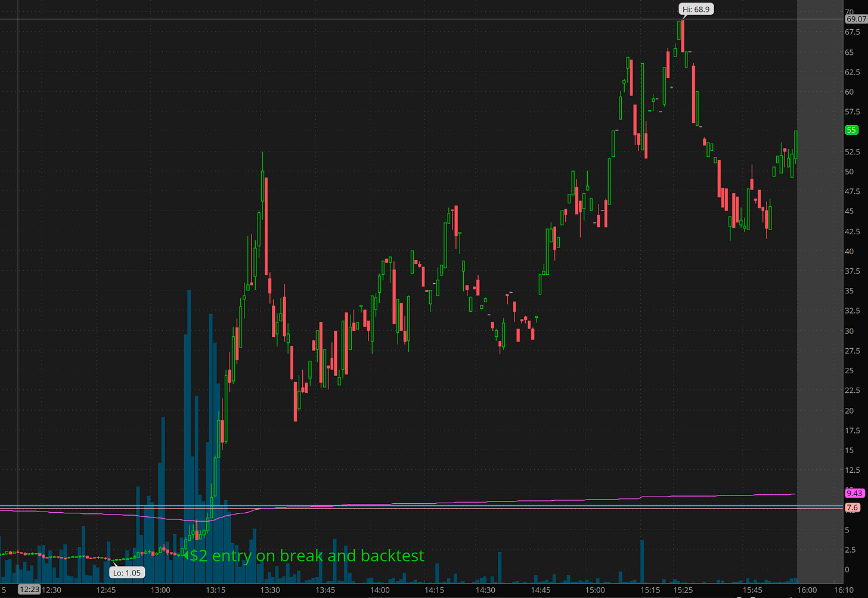The width and height of the screenshot is (868, 598).
Task: Click the 12:45 time axis label
Action: 106,590
